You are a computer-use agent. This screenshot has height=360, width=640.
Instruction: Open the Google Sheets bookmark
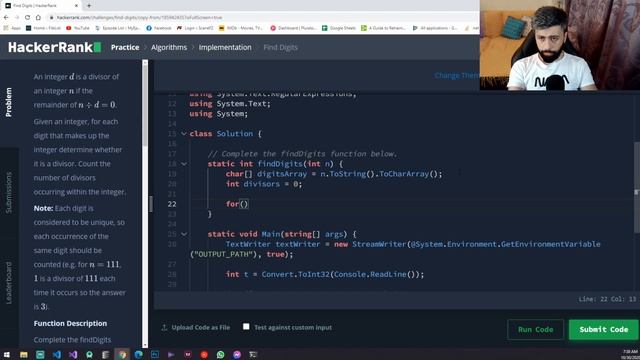click(x=339, y=28)
